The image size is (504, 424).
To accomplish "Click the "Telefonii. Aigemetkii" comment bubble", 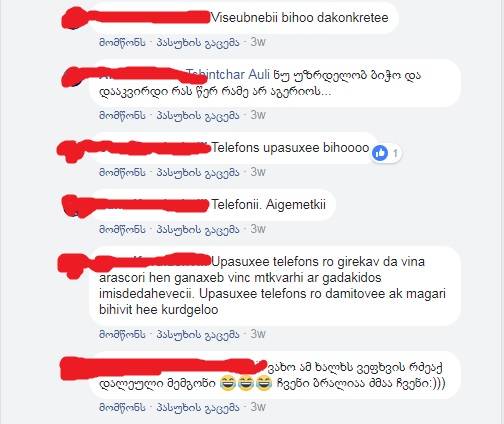I will (212, 205).
